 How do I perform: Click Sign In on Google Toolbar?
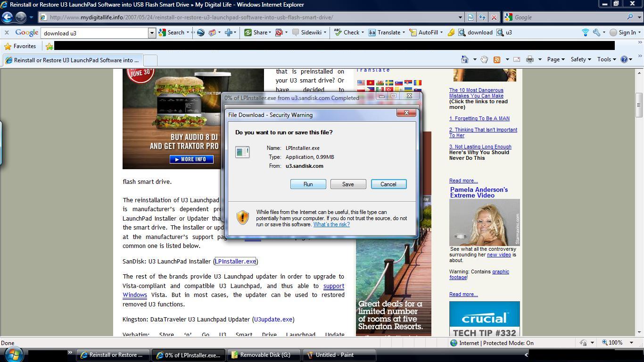(623, 33)
